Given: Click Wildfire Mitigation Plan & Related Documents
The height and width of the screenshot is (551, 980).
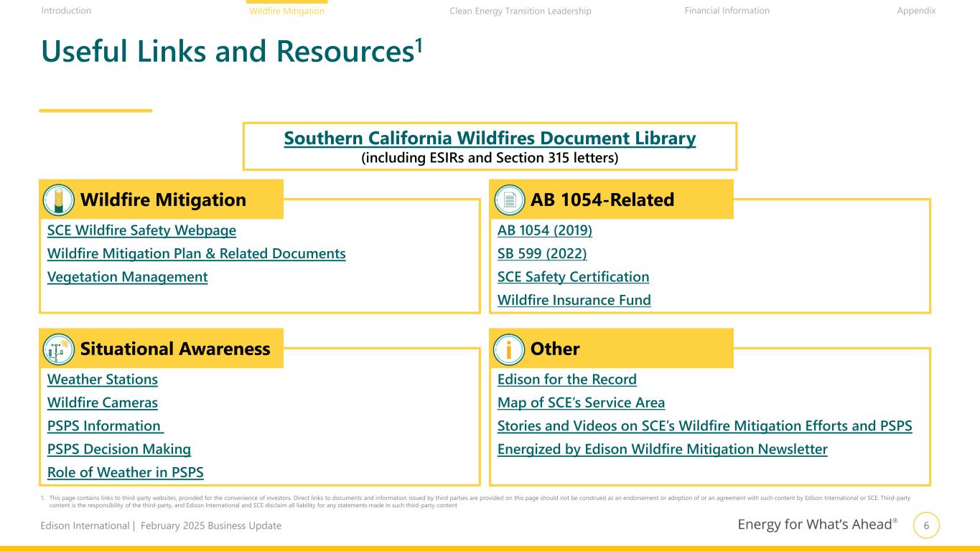Looking at the screenshot, I should click(196, 254).
